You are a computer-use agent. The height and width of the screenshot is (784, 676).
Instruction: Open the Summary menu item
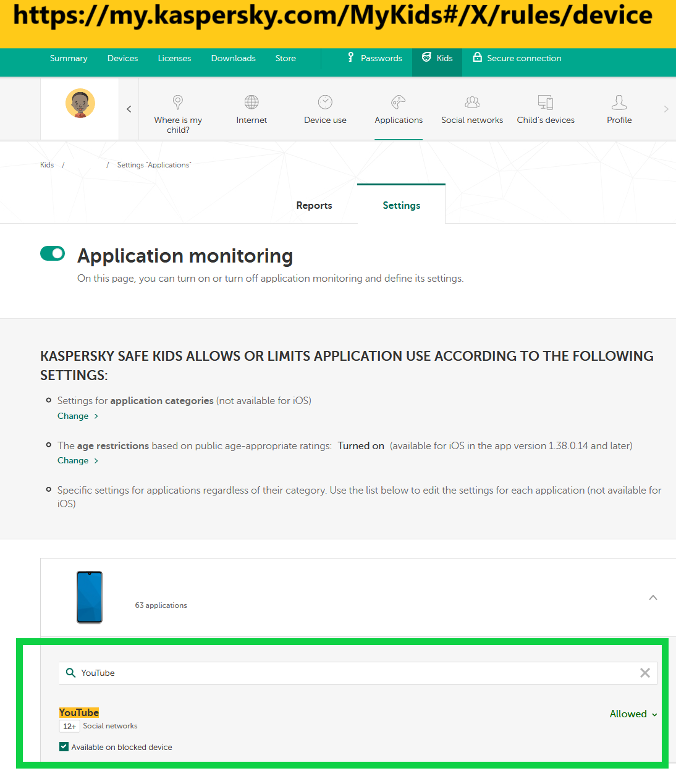coord(69,58)
